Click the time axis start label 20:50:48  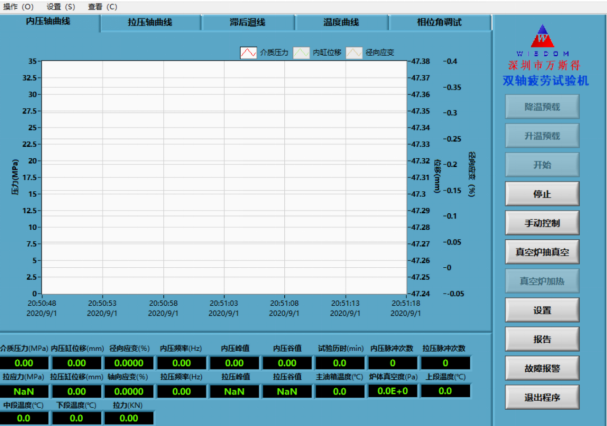pos(42,303)
